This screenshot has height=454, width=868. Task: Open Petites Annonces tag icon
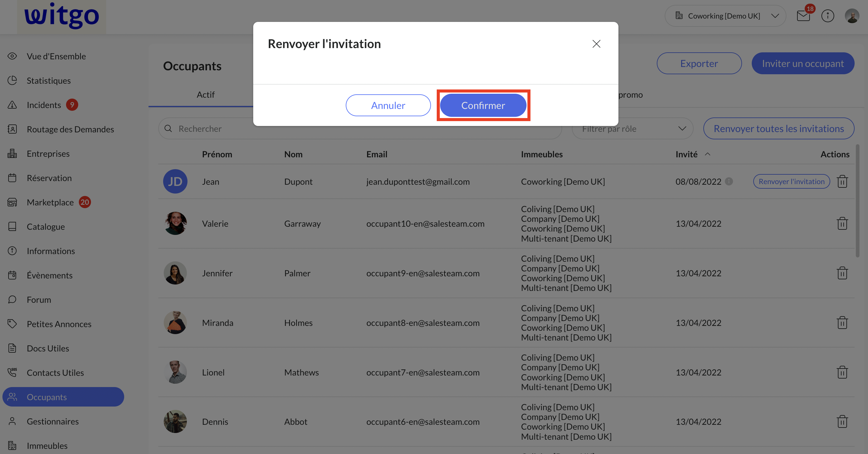pos(12,324)
